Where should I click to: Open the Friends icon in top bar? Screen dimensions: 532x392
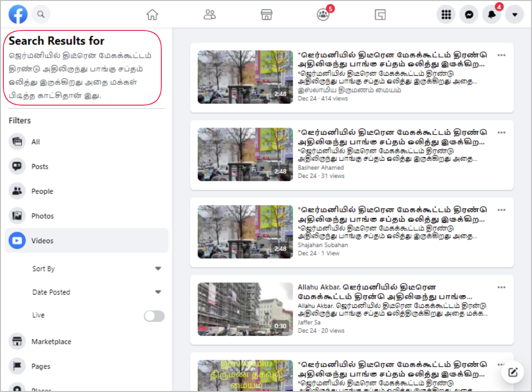[209, 15]
